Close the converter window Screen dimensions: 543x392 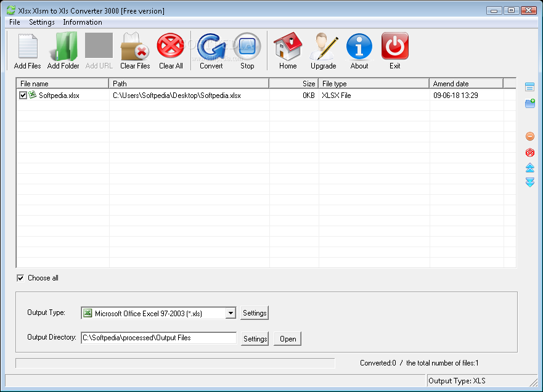pos(528,10)
